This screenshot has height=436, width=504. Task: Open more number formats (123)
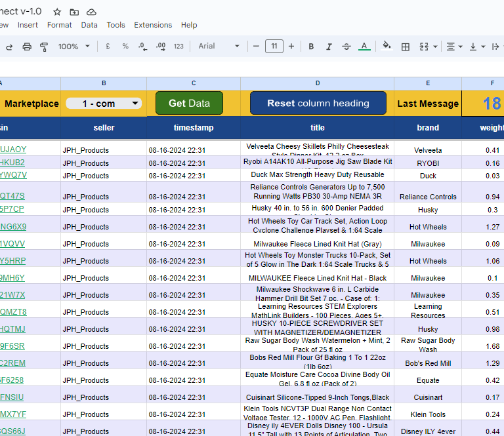[x=178, y=47]
